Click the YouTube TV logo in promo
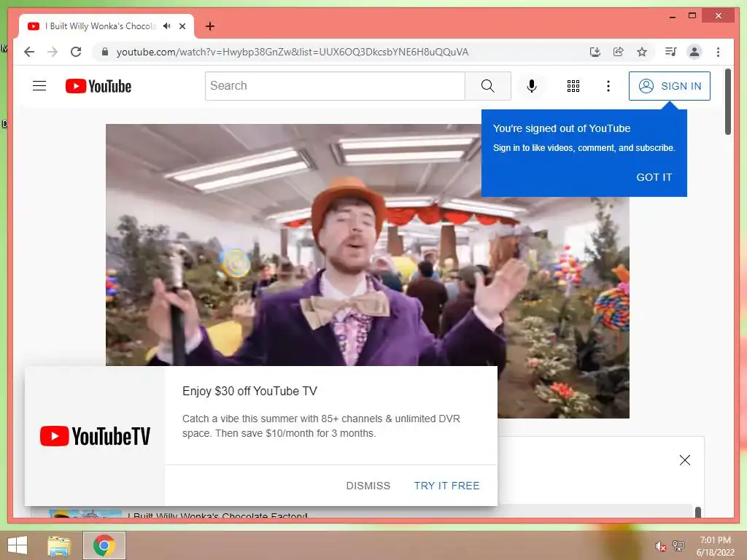 [x=95, y=436]
